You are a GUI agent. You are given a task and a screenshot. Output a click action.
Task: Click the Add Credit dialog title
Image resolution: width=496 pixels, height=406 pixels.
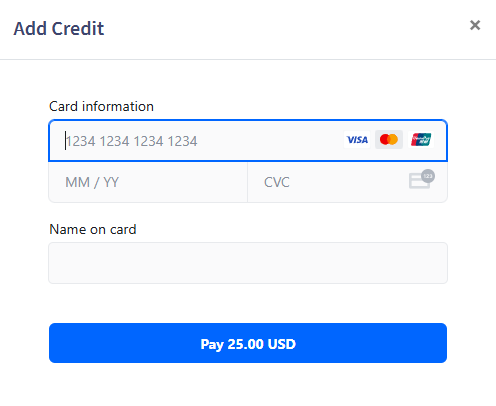coord(59,28)
